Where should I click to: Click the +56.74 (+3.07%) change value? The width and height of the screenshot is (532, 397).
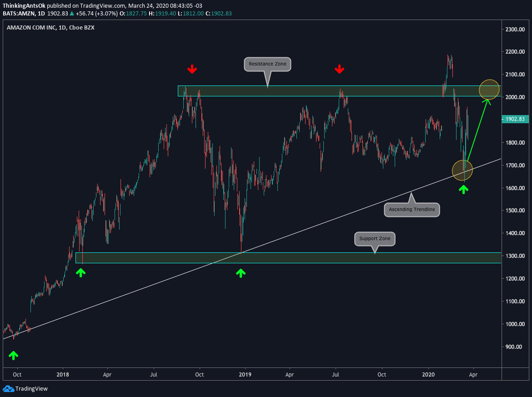coord(97,14)
